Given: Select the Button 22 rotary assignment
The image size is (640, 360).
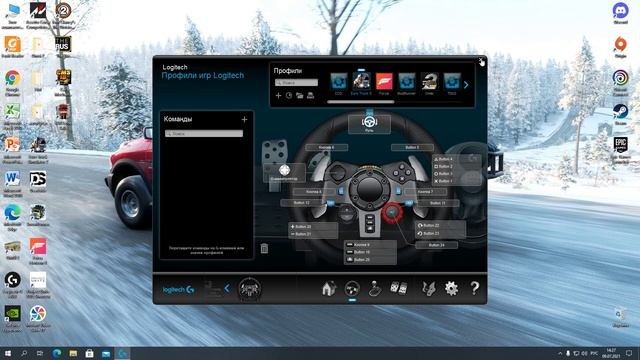Looking at the screenshot, I should tap(441, 225).
